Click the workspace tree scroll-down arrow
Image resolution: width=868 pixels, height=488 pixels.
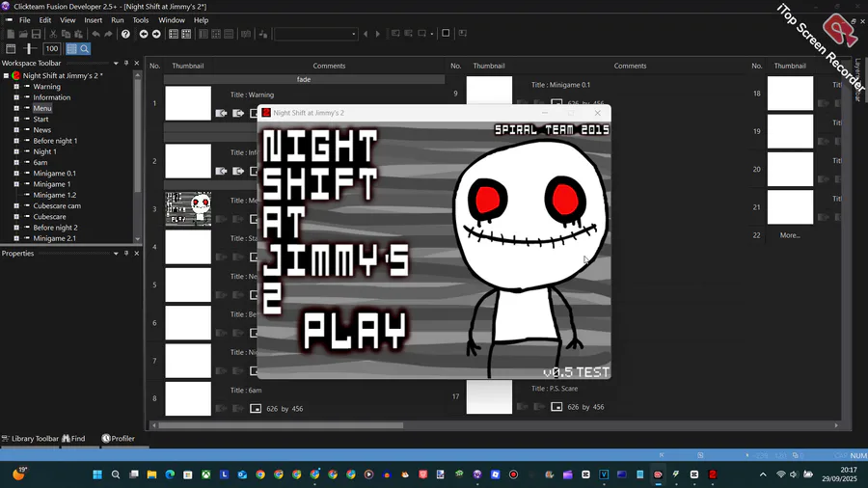[137, 239]
